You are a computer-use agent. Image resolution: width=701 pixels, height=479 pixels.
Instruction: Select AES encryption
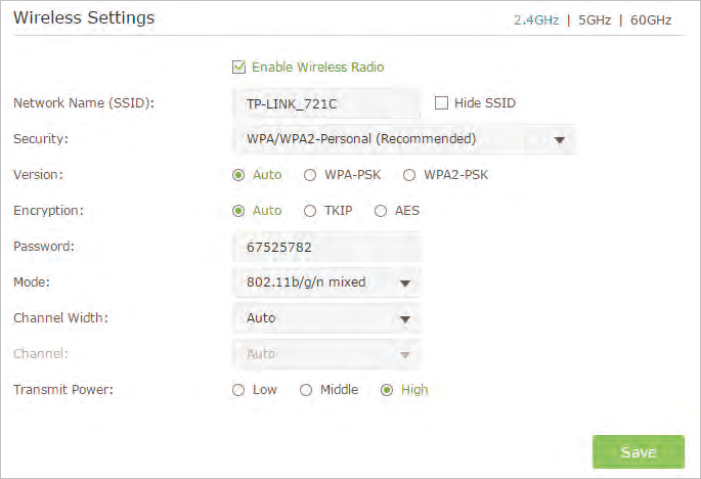[380, 211]
